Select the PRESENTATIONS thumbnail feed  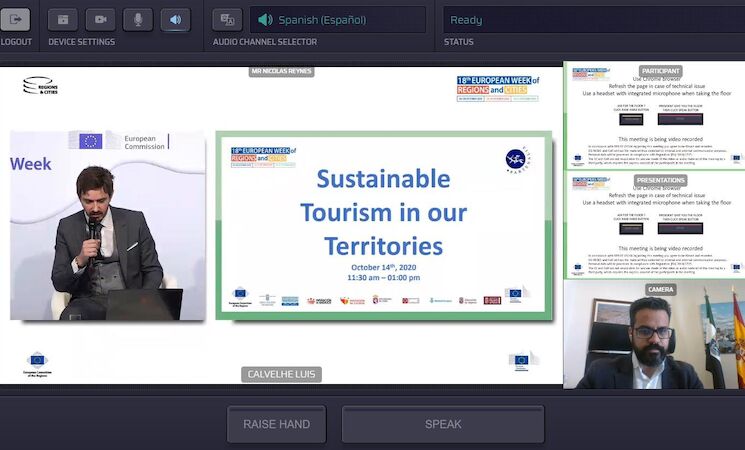point(655,225)
